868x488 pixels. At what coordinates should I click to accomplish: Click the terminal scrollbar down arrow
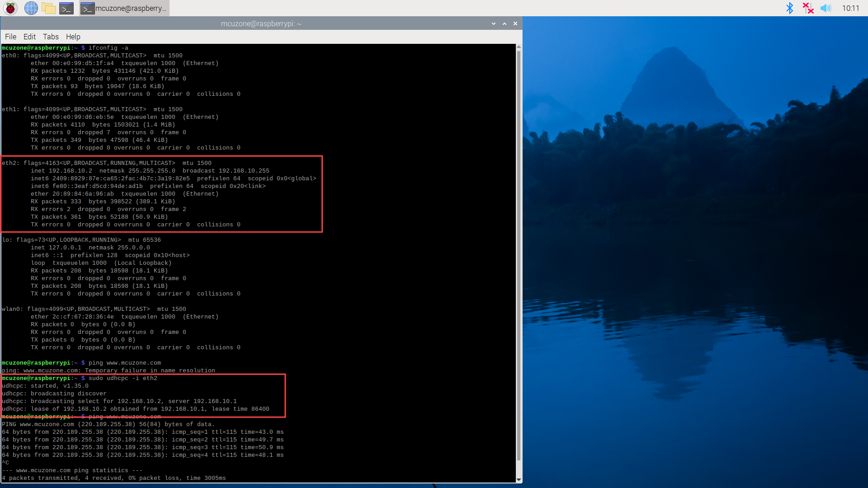[x=519, y=479]
